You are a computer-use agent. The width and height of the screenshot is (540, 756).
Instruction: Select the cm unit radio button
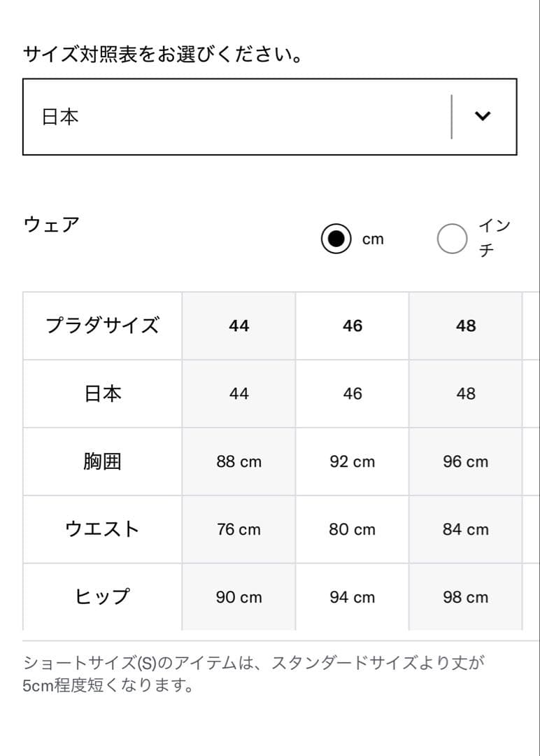[x=336, y=239]
